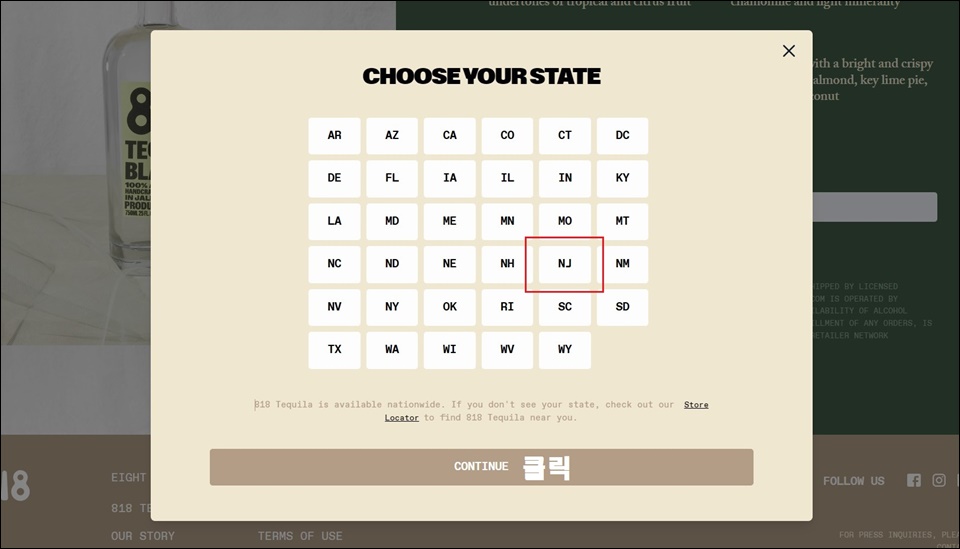This screenshot has height=549, width=960.
Task: Select the MD state button
Action: click(392, 222)
